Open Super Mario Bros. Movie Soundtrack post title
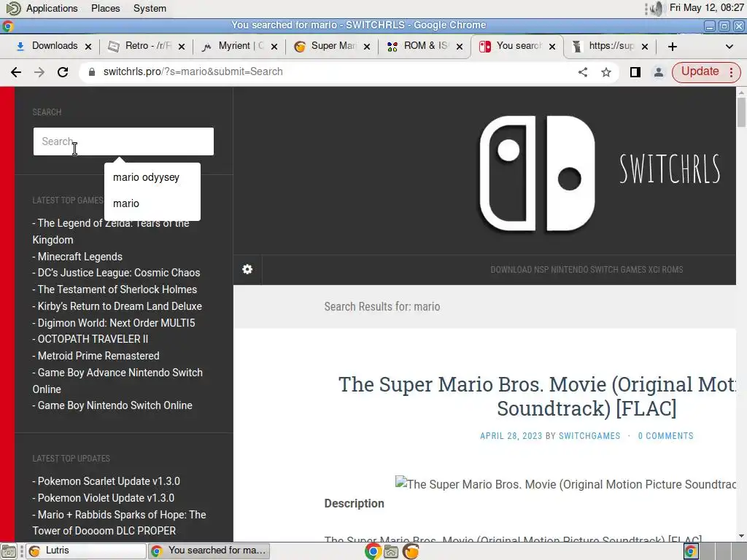The image size is (747, 560). (538, 396)
